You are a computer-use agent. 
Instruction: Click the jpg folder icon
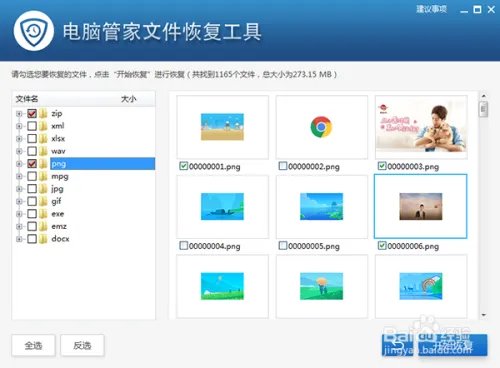pos(43,189)
